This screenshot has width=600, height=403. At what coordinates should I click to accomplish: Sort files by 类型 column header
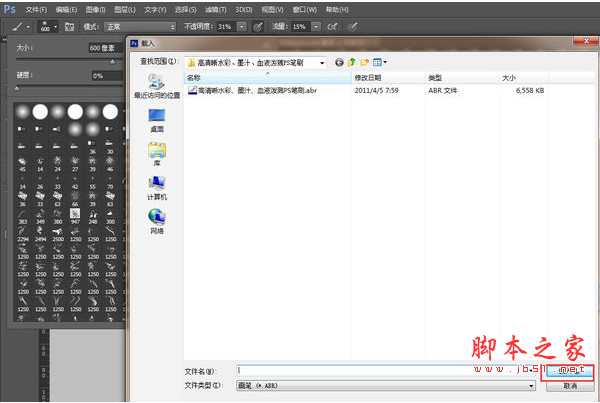point(462,78)
